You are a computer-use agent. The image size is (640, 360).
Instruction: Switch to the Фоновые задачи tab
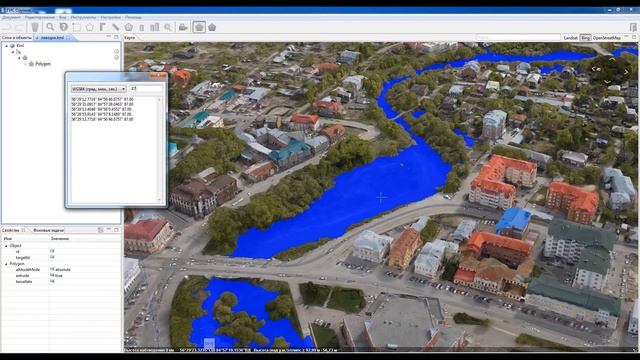(x=48, y=230)
